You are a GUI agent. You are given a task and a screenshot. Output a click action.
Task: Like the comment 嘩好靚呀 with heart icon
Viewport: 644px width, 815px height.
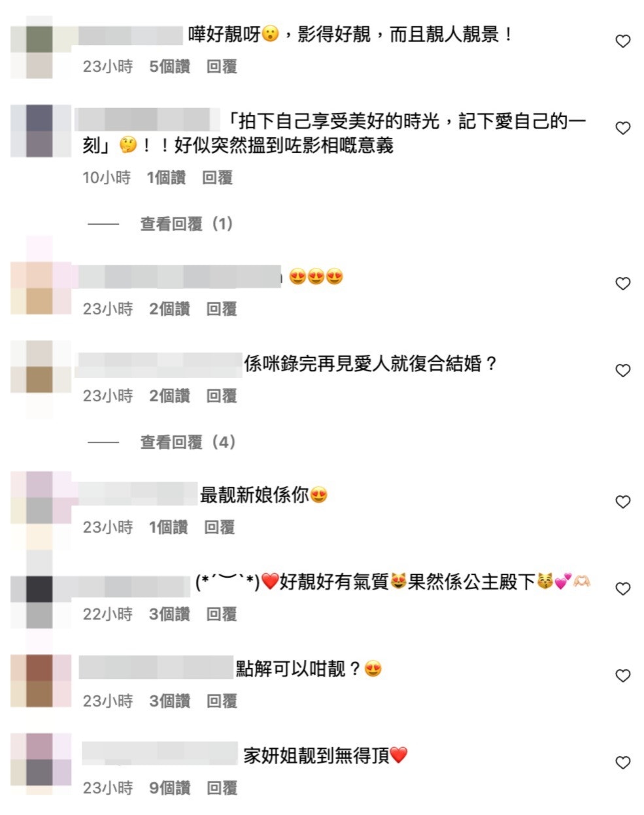click(623, 41)
